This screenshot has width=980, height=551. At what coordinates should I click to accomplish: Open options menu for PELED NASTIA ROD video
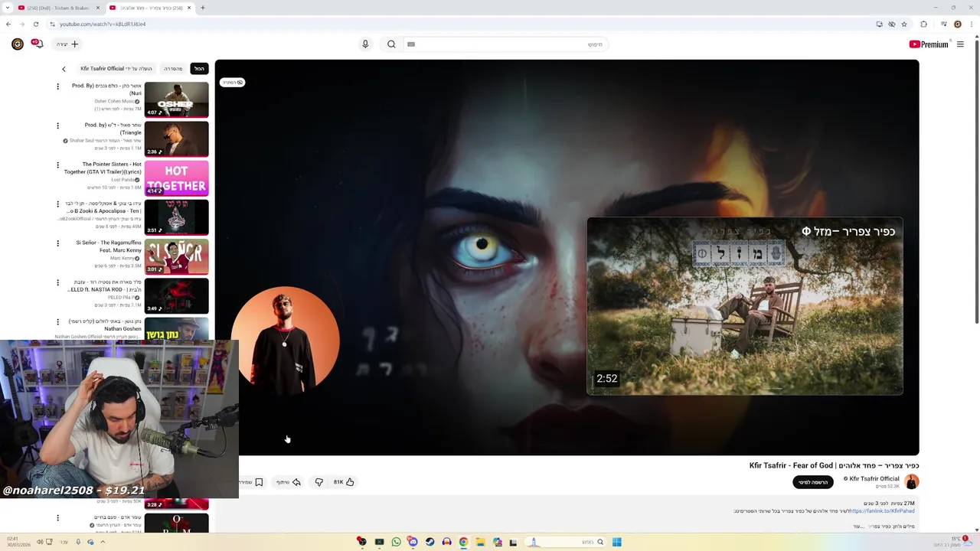click(57, 282)
